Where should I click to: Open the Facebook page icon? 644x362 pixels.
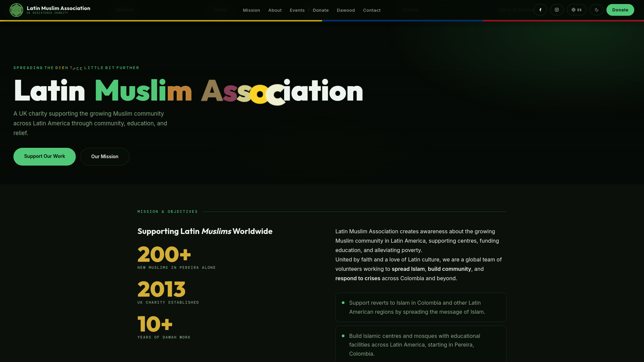pos(540,10)
